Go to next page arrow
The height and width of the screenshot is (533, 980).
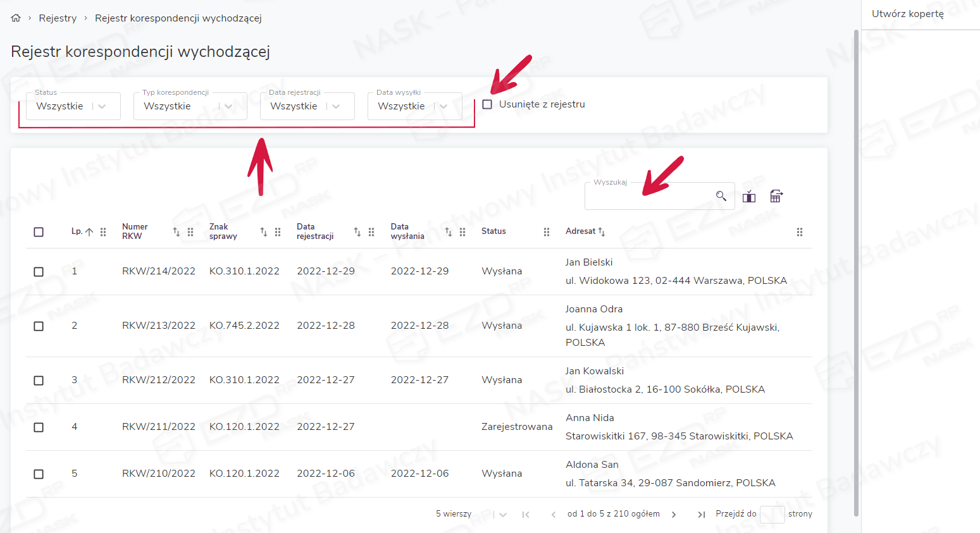pos(674,515)
